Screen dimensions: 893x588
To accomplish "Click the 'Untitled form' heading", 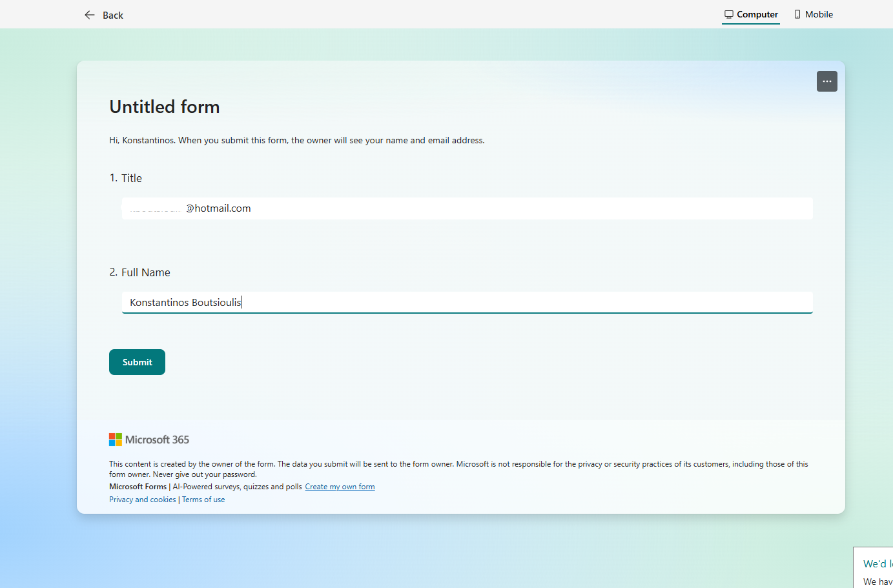I will pyautogui.click(x=165, y=106).
